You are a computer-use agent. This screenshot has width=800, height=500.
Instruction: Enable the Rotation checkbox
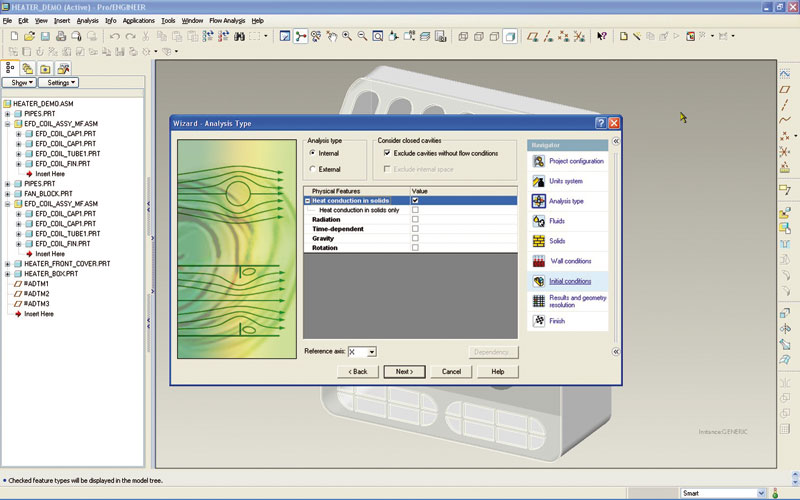point(415,247)
